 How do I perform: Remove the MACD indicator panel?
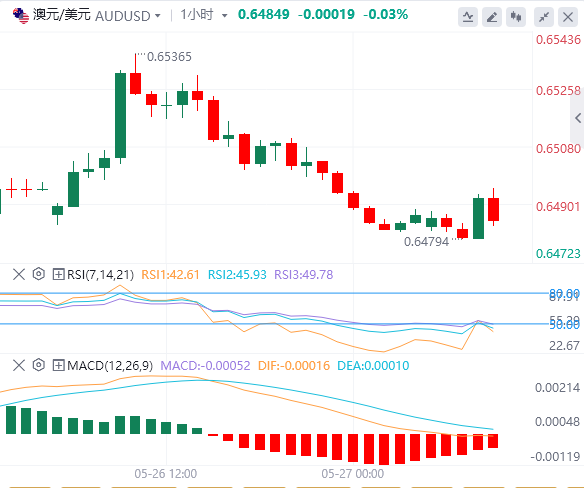[x=19, y=365]
